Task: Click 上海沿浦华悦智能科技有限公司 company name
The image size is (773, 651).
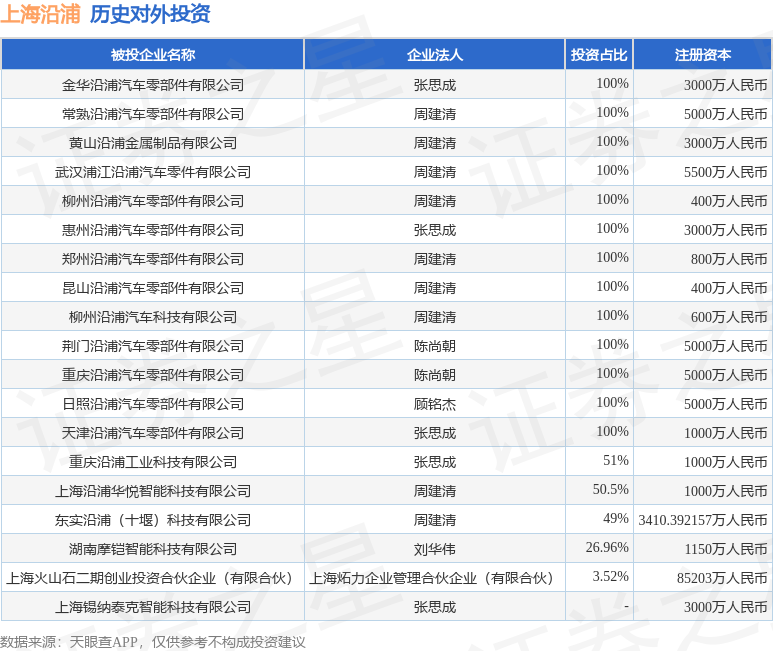Action: point(152,491)
